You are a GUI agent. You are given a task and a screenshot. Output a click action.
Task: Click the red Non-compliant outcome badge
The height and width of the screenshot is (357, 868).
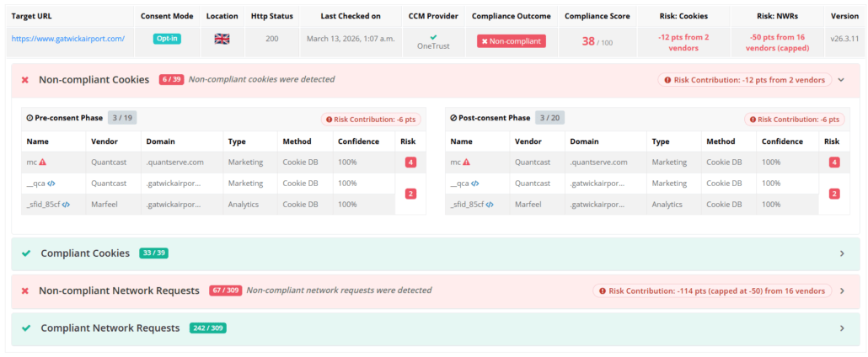[511, 41]
